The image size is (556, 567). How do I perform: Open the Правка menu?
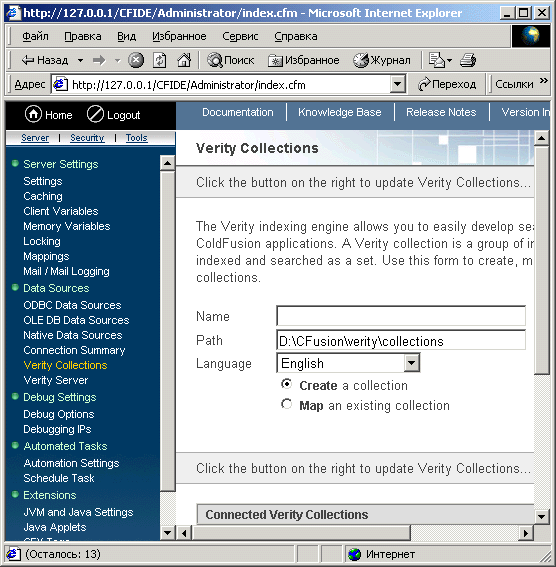tap(83, 36)
